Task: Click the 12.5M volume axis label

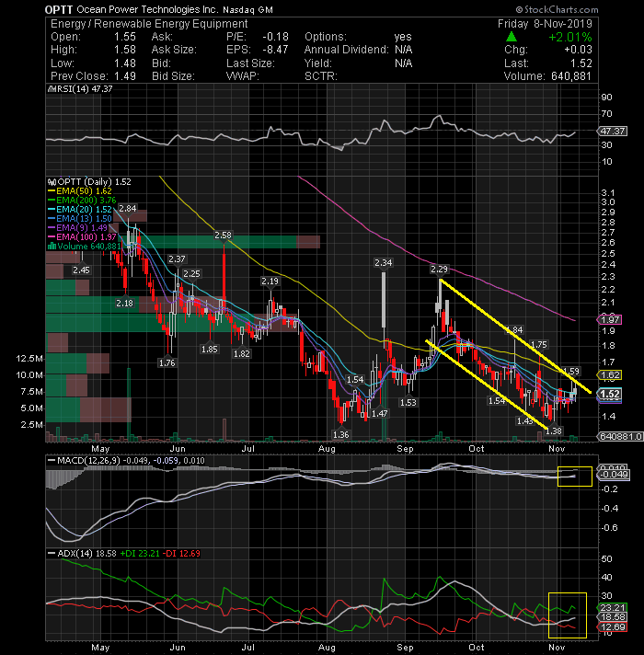Action: (29, 359)
